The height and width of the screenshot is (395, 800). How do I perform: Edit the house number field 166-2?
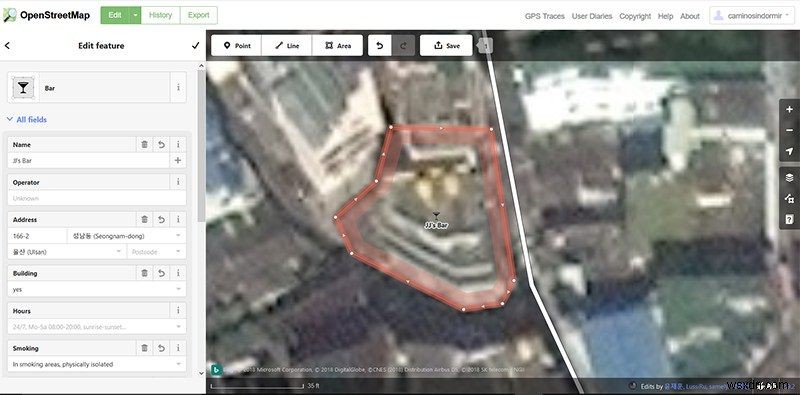tap(37, 236)
